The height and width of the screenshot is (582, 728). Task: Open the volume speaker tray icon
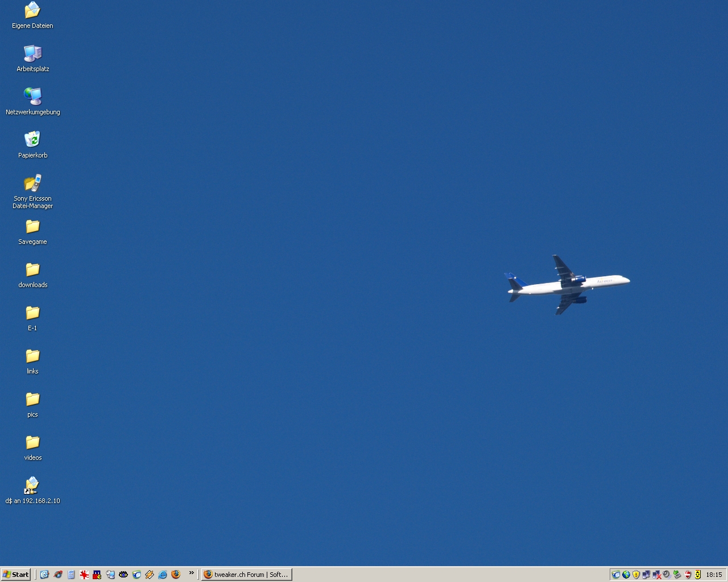point(667,575)
